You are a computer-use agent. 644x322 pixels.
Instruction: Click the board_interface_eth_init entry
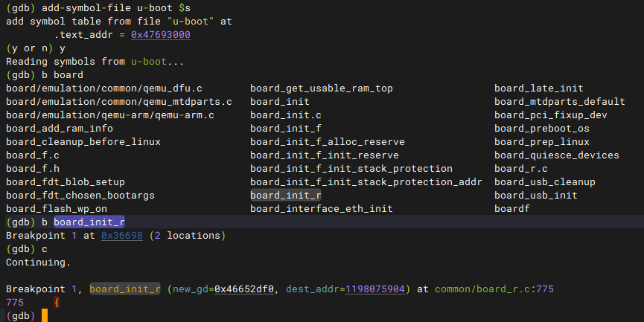click(x=321, y=209)
